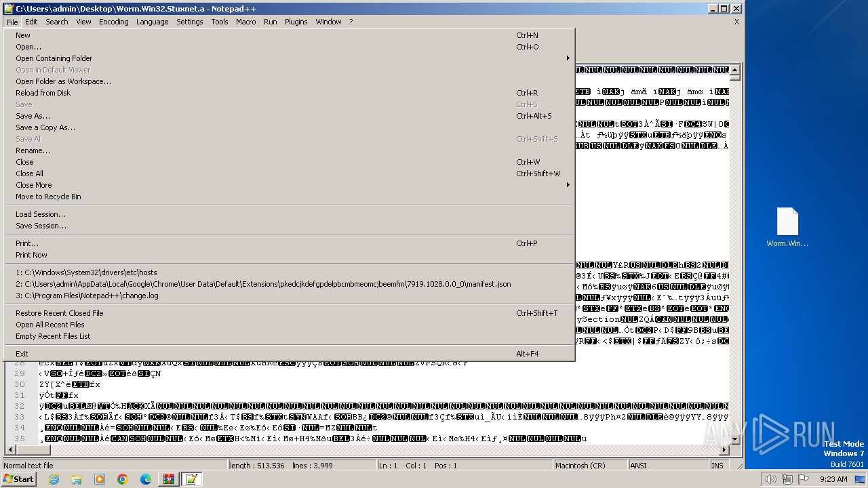This screenshot has height=488, width=868.
Task: Choose Load Session...
Action: click(x=290, y=214)
